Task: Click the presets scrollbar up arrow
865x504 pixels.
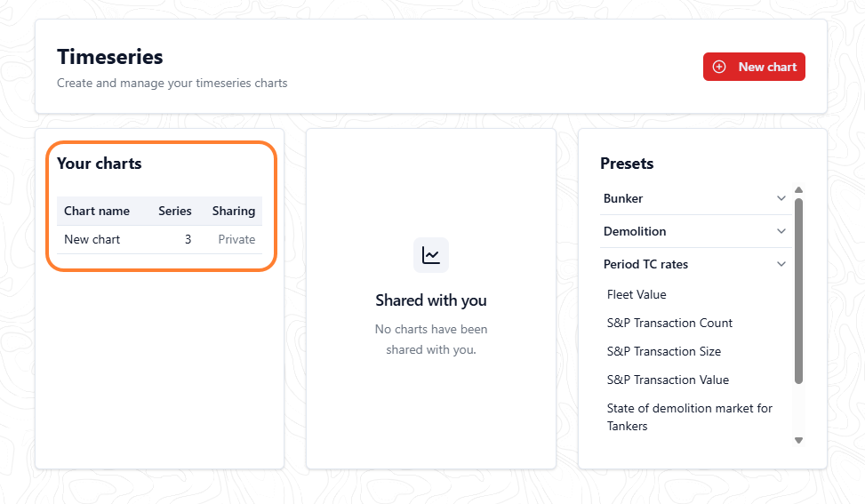Action: point(798,189)
